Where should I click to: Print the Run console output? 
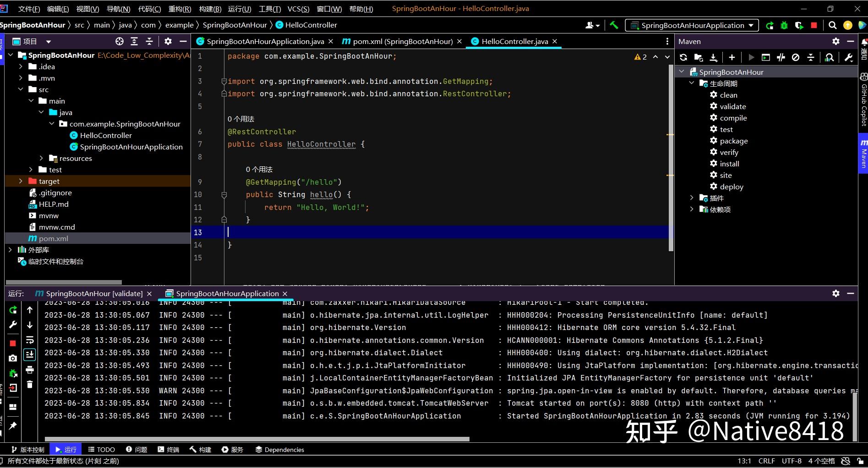pos(30,369)
